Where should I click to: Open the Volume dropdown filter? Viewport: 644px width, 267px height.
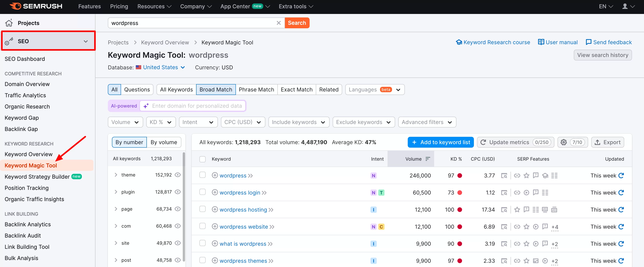point(124,122)
